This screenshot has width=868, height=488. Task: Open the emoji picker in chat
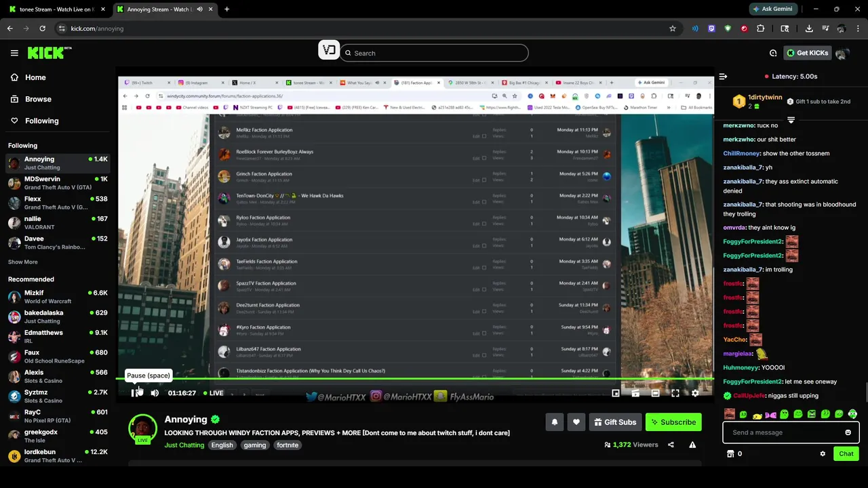point(848,432)
